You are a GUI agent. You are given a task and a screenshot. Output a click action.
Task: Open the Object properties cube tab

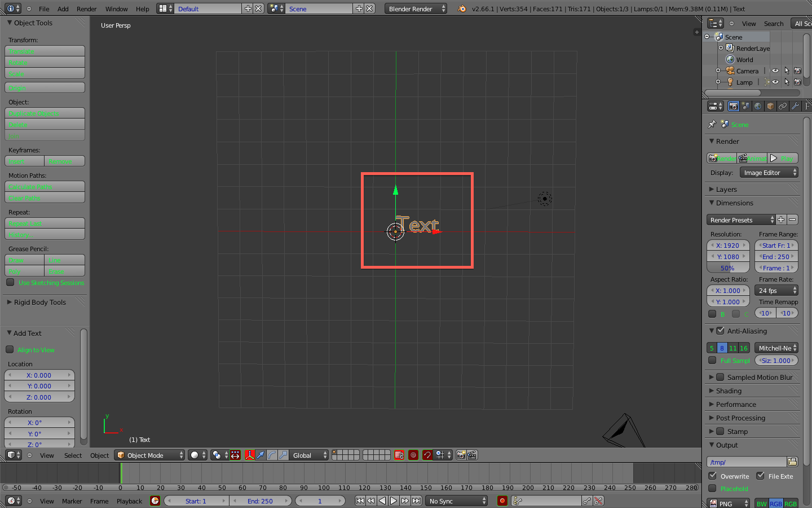click(770, 106)
